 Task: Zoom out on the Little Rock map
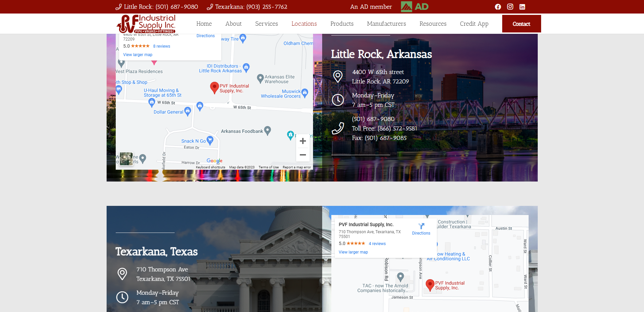pyautogui.click(x=303, y=155)
